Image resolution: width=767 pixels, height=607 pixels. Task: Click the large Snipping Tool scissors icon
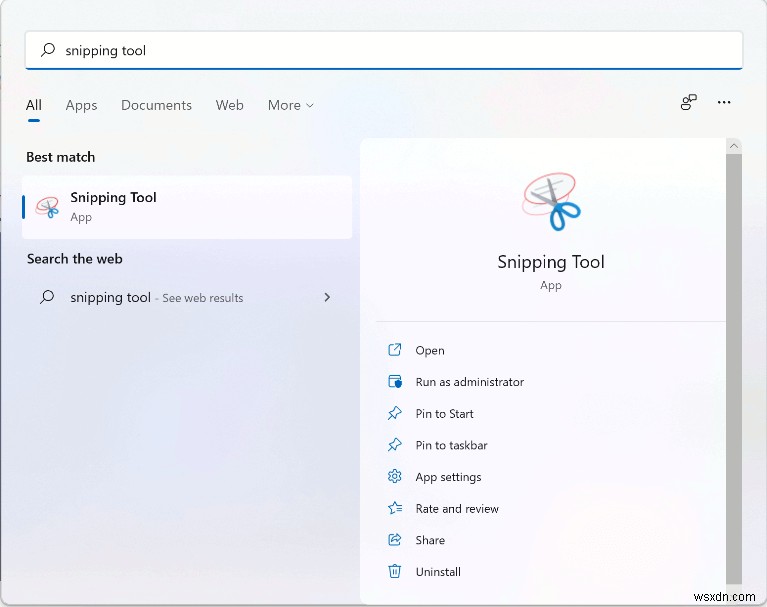[x=551, y=202]
